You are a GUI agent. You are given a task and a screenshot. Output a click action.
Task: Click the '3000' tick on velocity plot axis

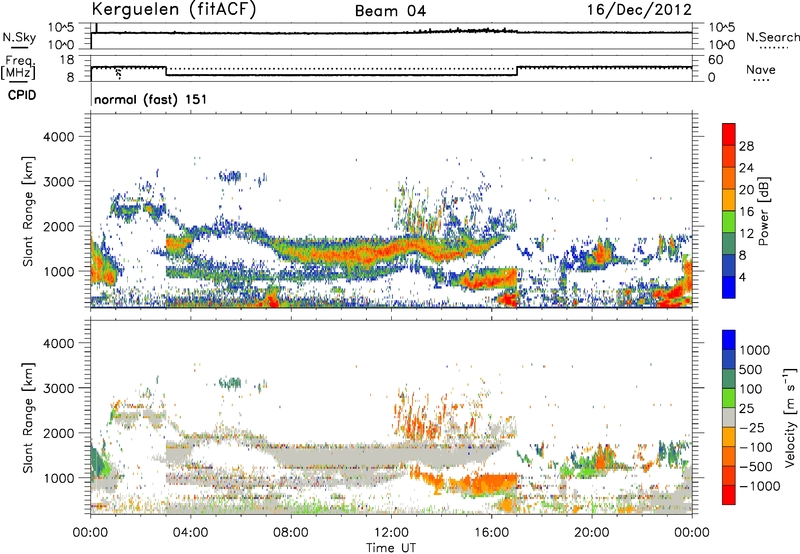coord(59,388)
